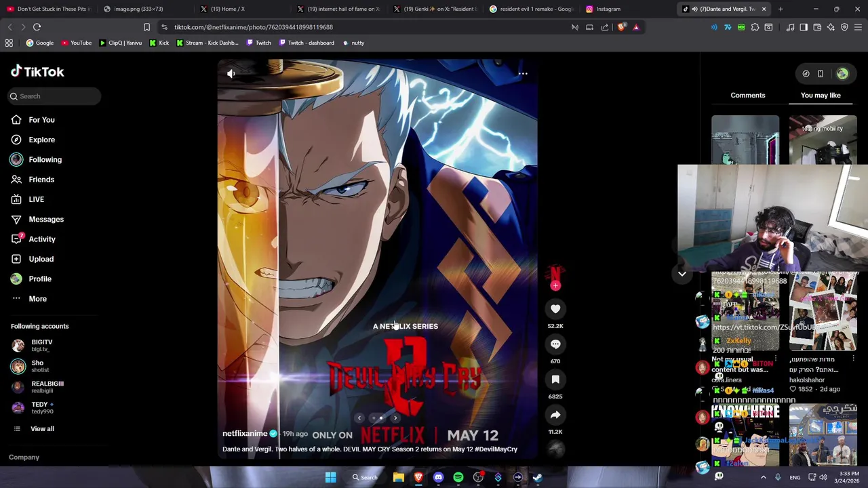Open REALBIGIII following account

click(47, 386)
